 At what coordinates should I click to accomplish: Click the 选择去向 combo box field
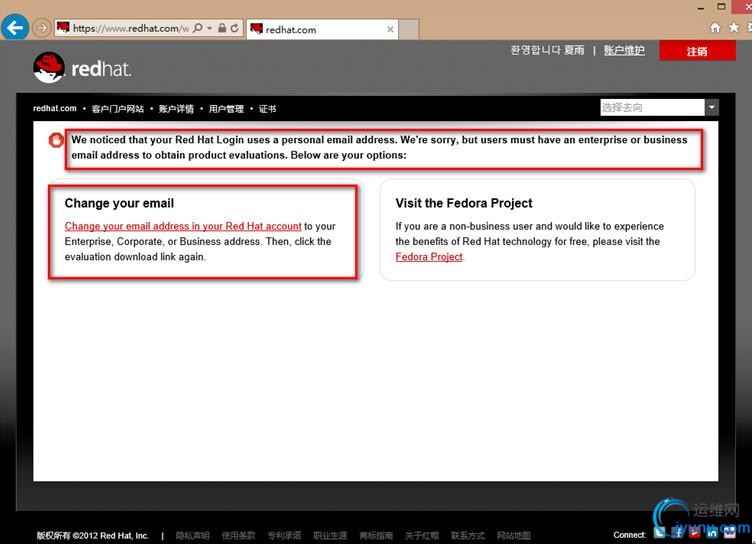pyautogui.click(x=652, y=107)
